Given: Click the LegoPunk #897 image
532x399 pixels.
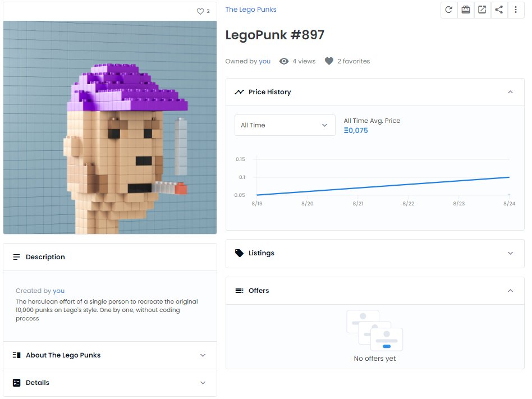Looking at the screenshot, I should click(x=110, y=127).
